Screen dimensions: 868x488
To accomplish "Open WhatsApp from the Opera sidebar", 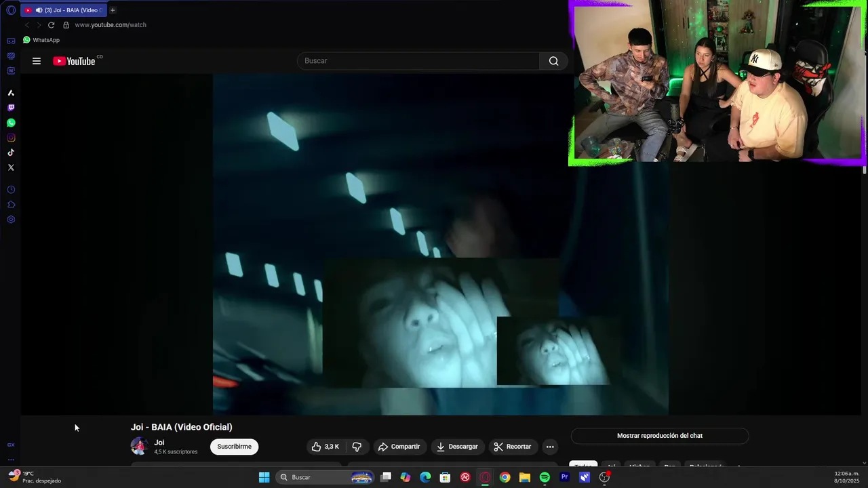I will (x=11, y=123).
